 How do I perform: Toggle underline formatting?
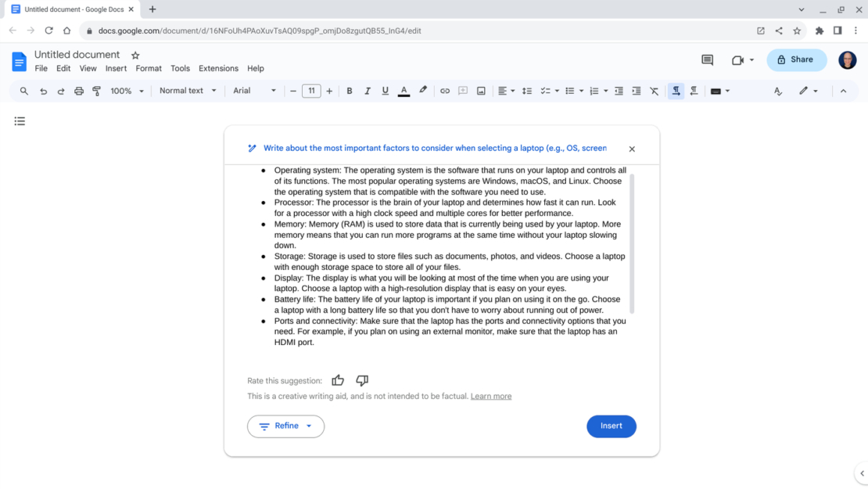coord(385,90)
